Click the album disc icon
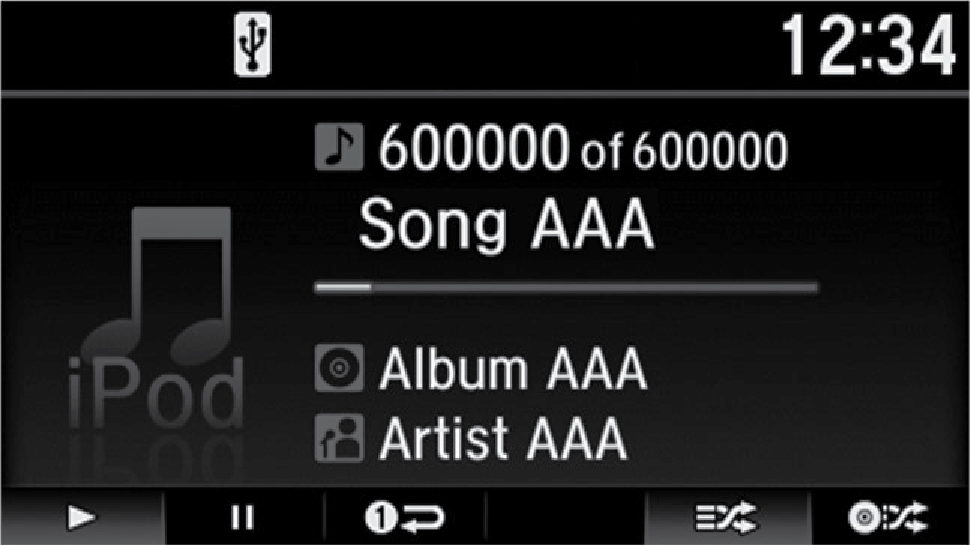The height and width of the screenshot is (546, 970). [x=339, y=369]
